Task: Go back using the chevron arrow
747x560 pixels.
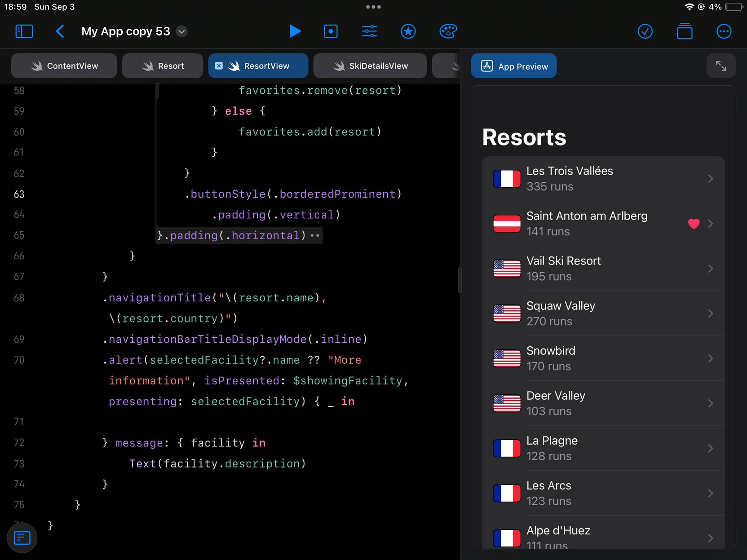Action: [x=60, y=31]
